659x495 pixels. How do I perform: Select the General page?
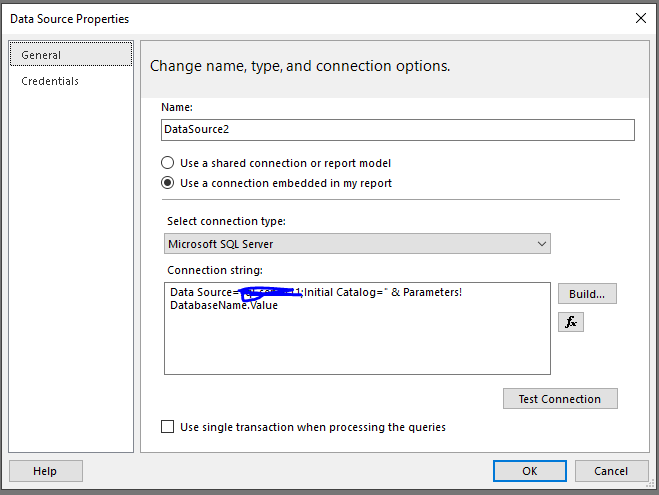tap(71, 55)
